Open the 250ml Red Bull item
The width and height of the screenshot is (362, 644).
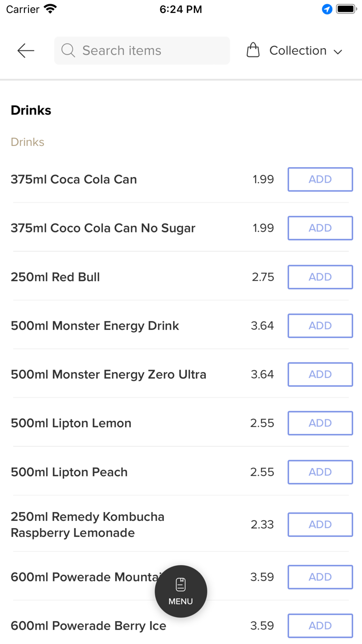[x=55, y=277]
